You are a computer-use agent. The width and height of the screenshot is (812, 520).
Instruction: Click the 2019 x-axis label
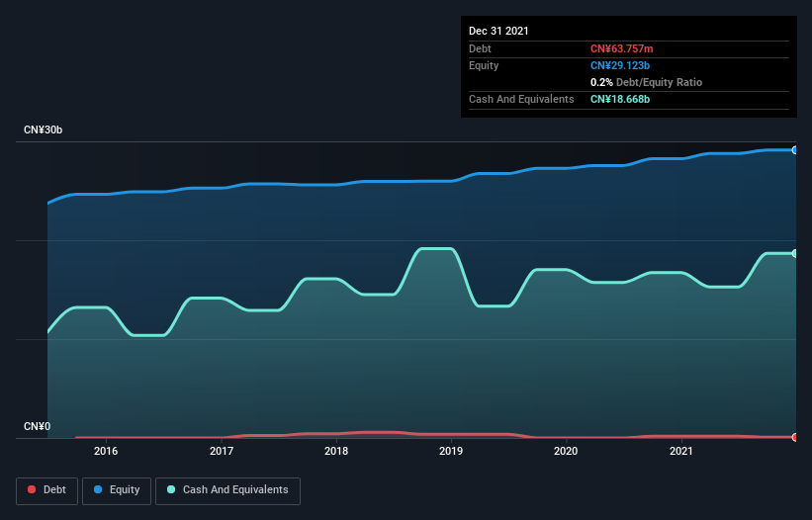click(451, 451)
